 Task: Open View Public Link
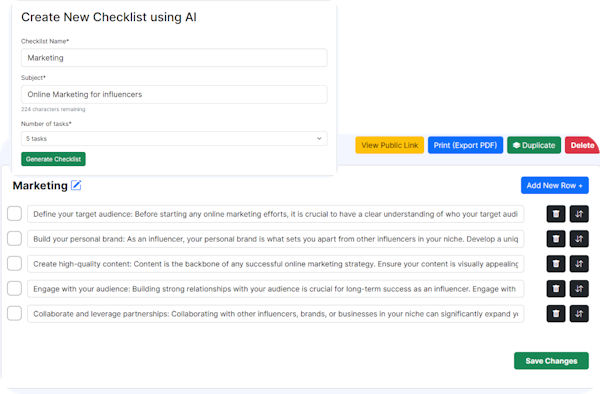click(390, 145)
